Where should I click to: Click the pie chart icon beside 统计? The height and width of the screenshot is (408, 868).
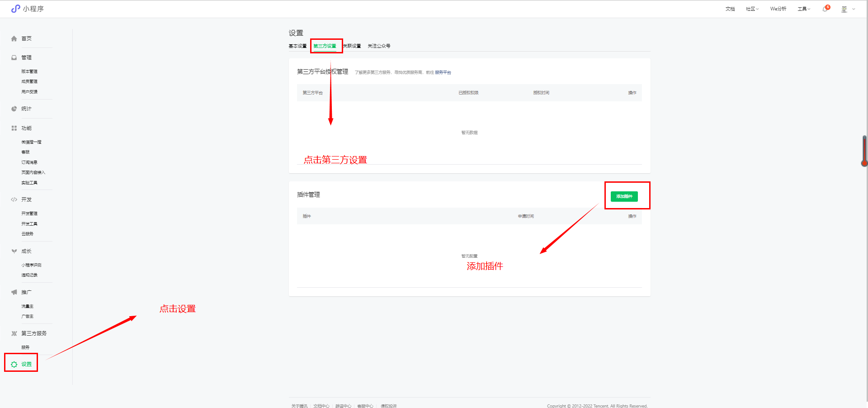coord(14,109)
